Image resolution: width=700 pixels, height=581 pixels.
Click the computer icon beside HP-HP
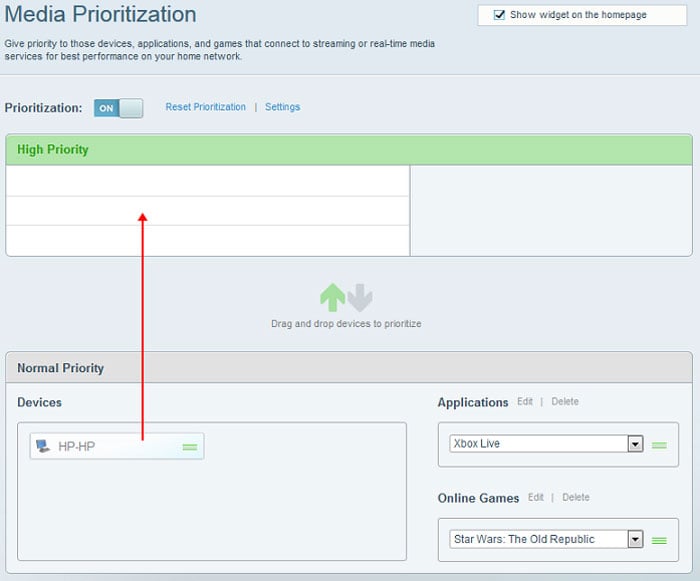(43, 446)
